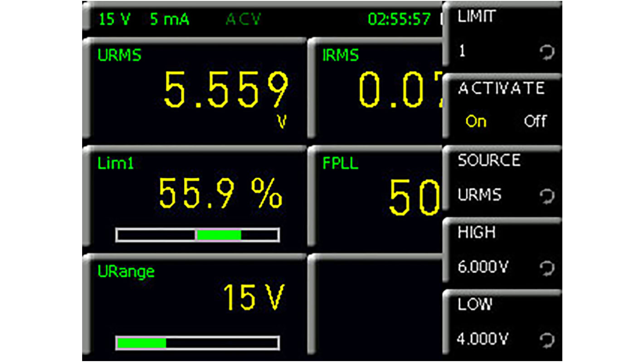Click the 15 V range indicator in status bar

click(x=114, y=20)
